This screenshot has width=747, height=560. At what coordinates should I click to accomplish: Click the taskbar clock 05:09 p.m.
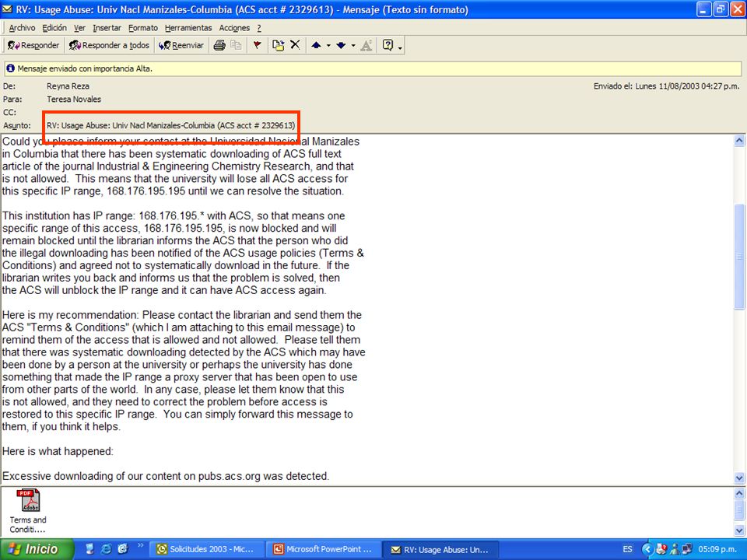pyautogui.click(x=717, y=549)
